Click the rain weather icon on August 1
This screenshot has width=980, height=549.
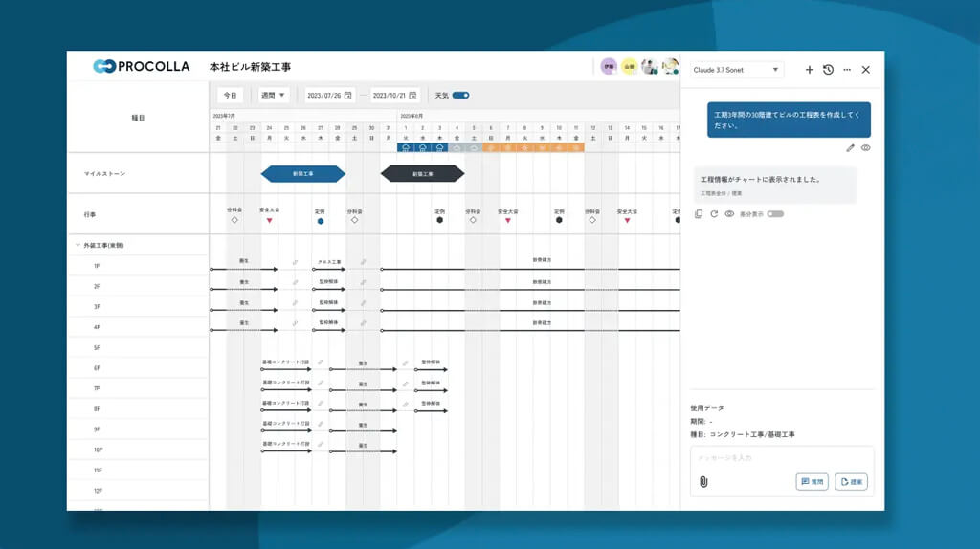406,148
